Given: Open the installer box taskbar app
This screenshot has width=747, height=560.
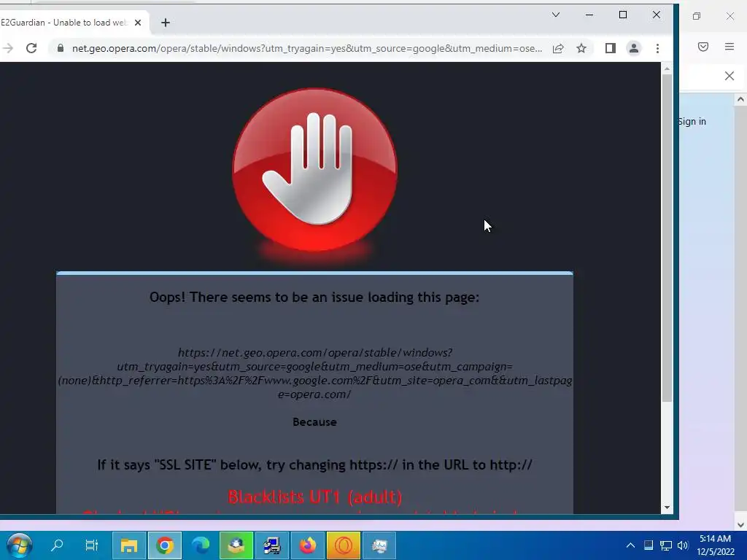Looking at the screenshot, I should [236, 545].
